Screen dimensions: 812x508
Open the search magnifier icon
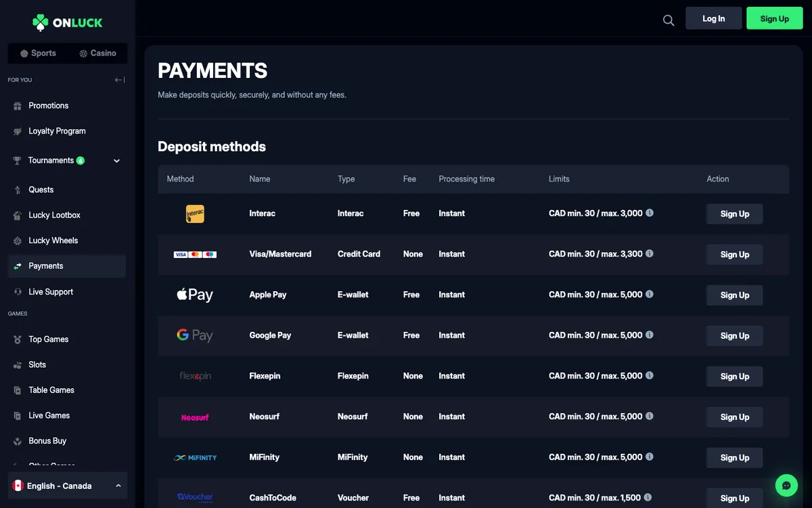(669, 20)
